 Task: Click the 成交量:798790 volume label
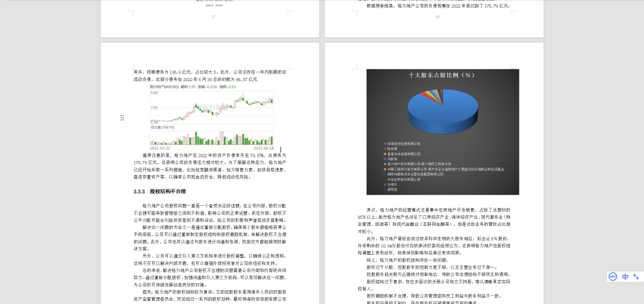(162, 127)
